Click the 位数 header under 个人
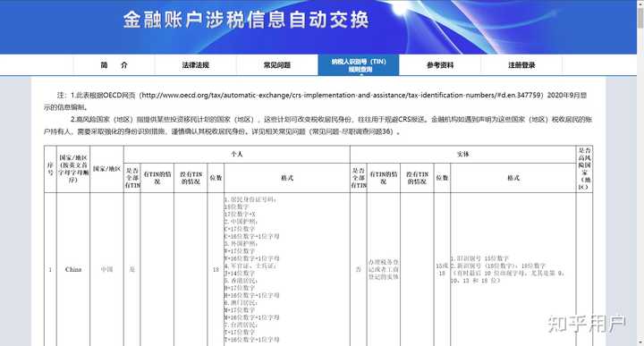The width and height of the screenshot is (644, 346). [216, 178]
